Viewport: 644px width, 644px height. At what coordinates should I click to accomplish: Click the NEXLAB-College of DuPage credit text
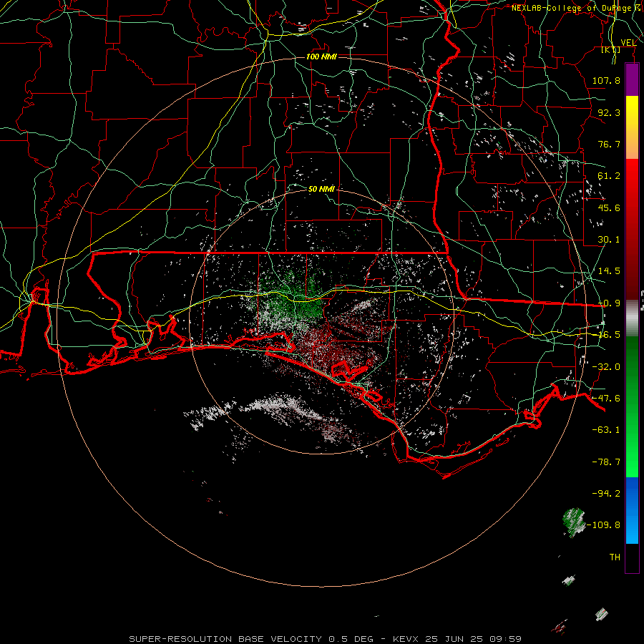point(576,8)
